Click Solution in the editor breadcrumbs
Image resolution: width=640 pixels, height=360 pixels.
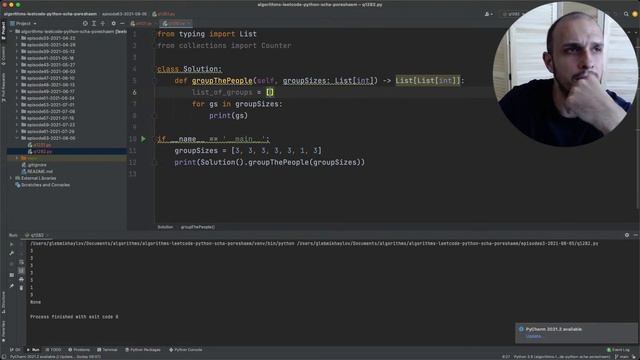coord(165,227)
